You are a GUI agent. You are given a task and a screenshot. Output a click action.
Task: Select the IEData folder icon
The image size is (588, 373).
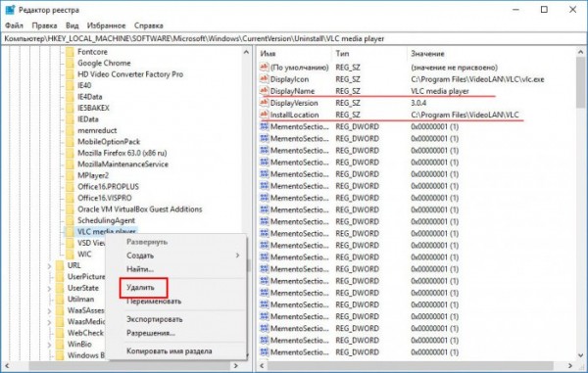[70, 119]
